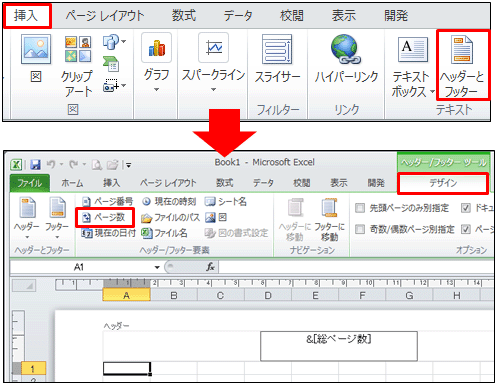Screen dimensions: 496x385
Task: Select column B header
Action: coord(174,295)
